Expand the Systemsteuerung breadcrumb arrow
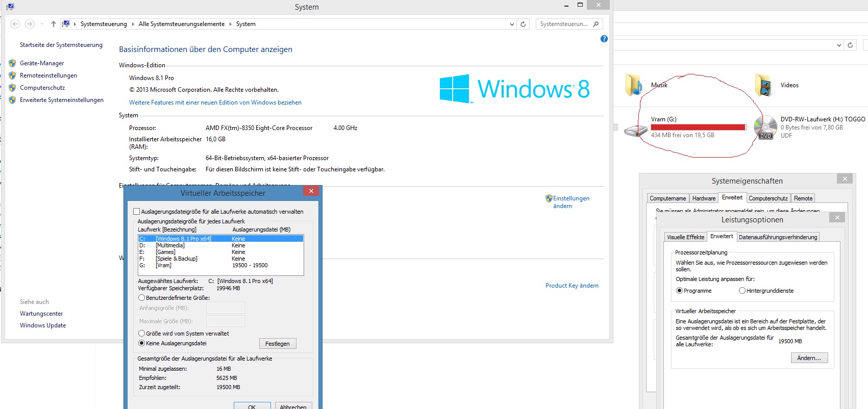 tap(133, 24)
